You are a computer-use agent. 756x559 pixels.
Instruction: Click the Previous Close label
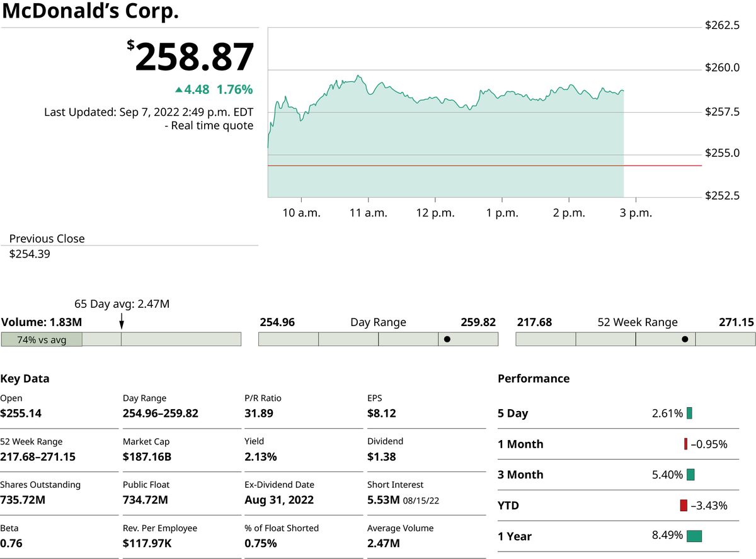(x=47, y=239)
